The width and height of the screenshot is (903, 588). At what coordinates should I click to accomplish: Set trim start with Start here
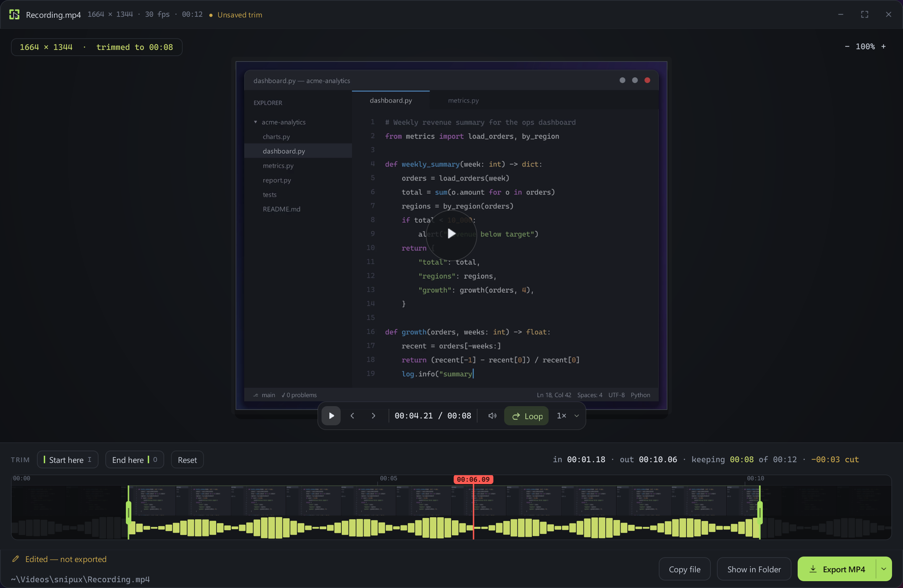click(x=67, y=460)
